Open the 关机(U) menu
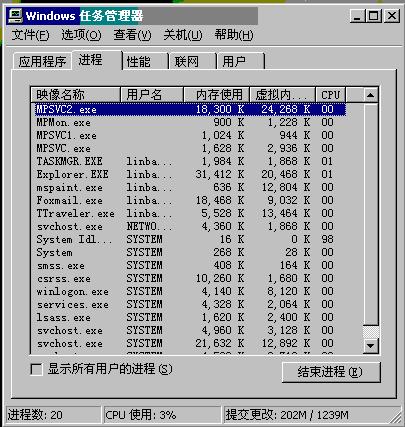Viewport: 405px width, 427px height. click(183, 35)
